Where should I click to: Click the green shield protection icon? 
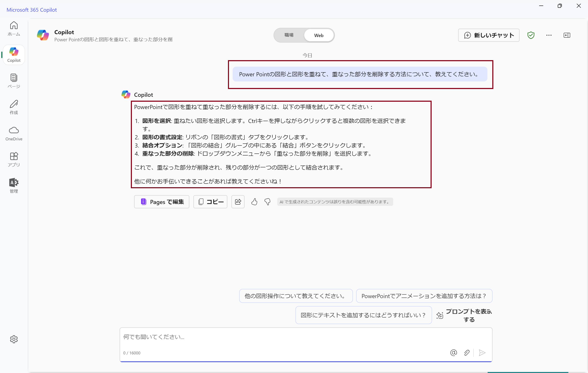[531, 35]
